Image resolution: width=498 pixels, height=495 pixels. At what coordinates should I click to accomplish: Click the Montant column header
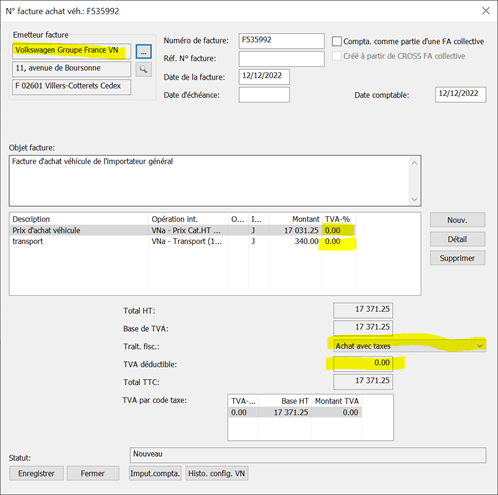point(306,219)
